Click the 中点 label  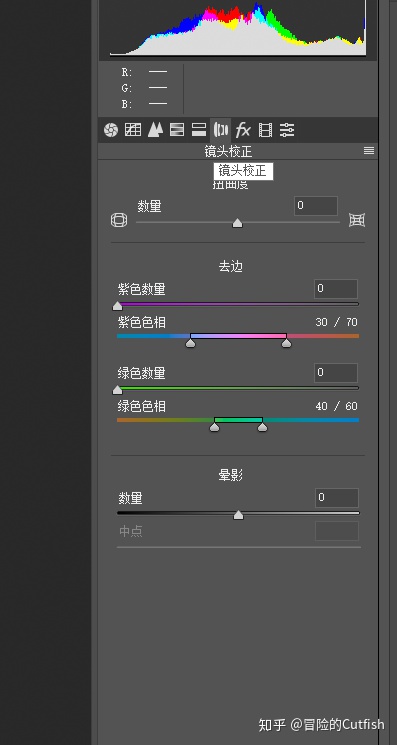pyautogui.click(x=131, y=531)
